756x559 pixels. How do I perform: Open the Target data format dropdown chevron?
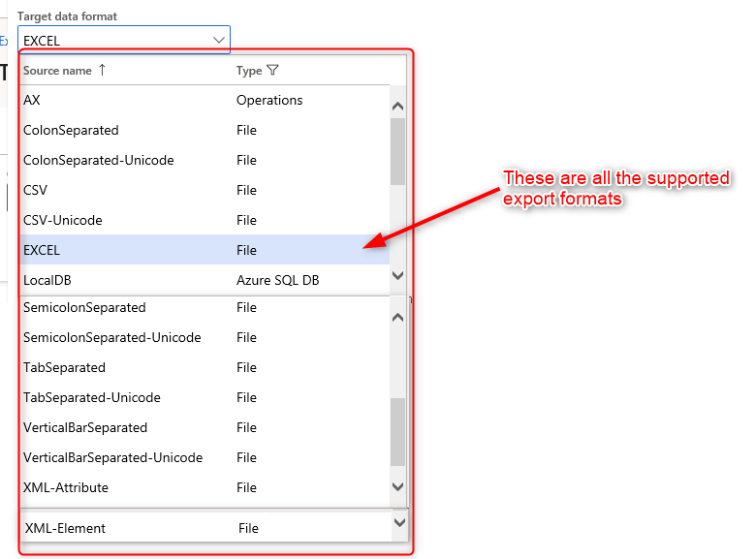tap(218, 40)
